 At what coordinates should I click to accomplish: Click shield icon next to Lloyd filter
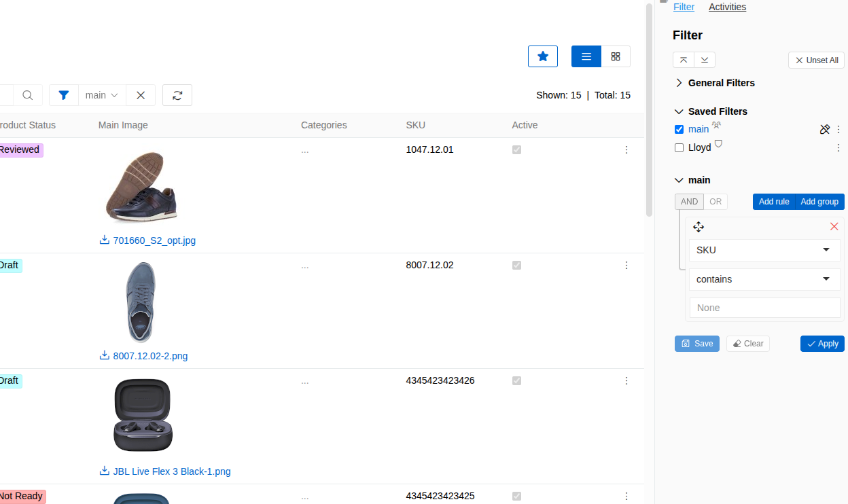tap(718, 144)
